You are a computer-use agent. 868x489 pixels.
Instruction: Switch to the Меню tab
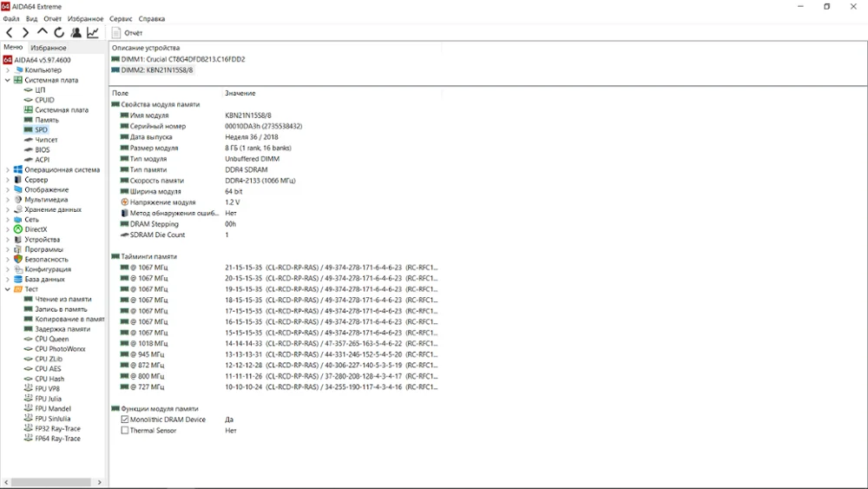point(13,47)
